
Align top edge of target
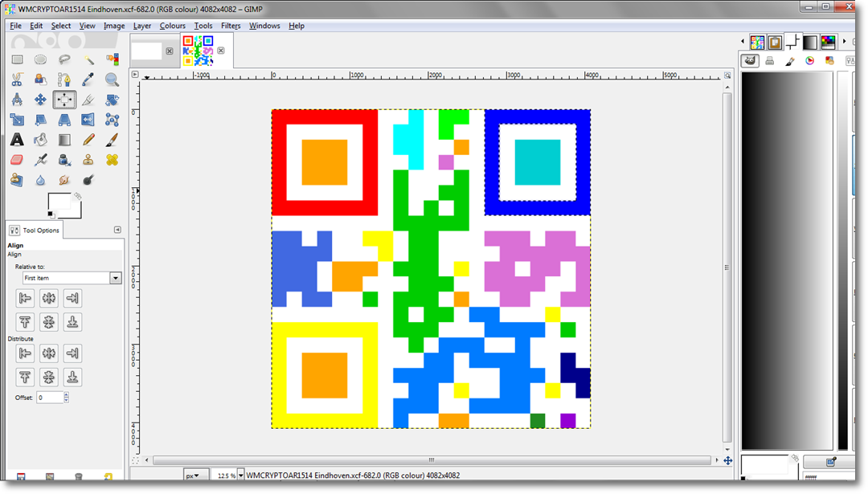[x=25, y=322]
